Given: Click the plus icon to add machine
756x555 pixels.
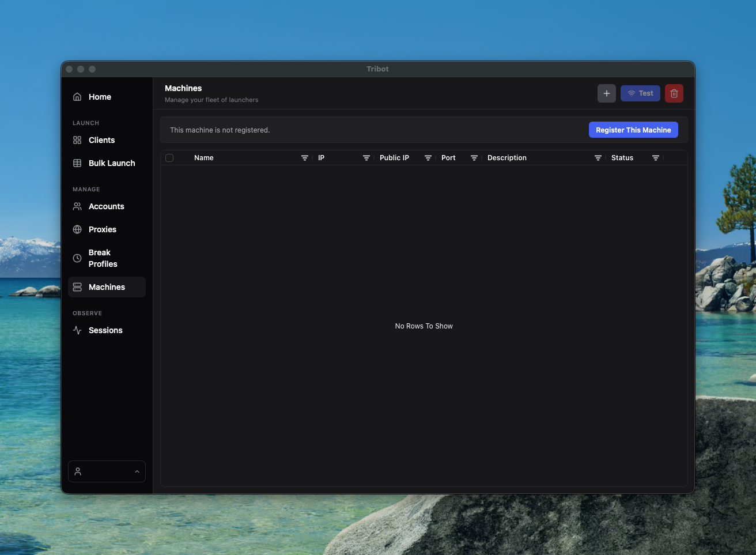Looking at the screenshot, I should point(606,93).
